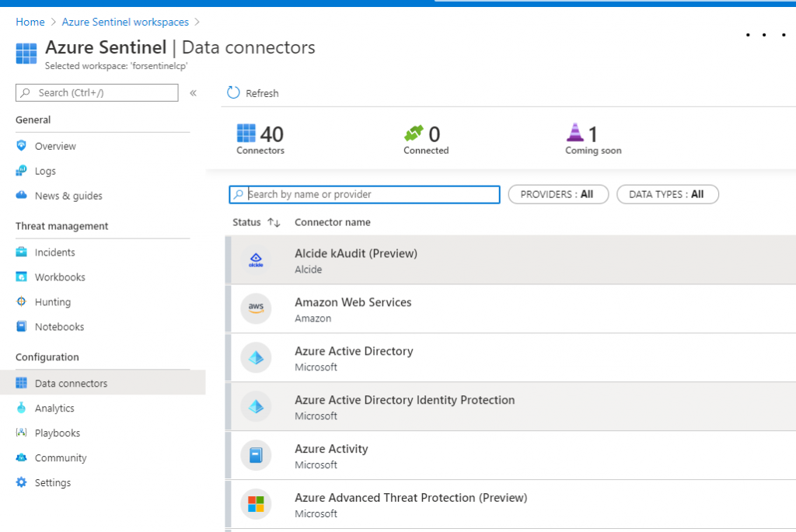
Task: Click the Playbooks brackets icon
Action: click(x=21, y=433)
